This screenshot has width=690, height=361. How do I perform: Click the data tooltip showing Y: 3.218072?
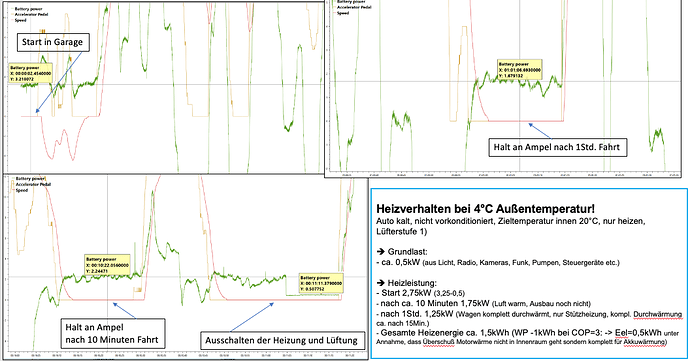tap(31, 74)
